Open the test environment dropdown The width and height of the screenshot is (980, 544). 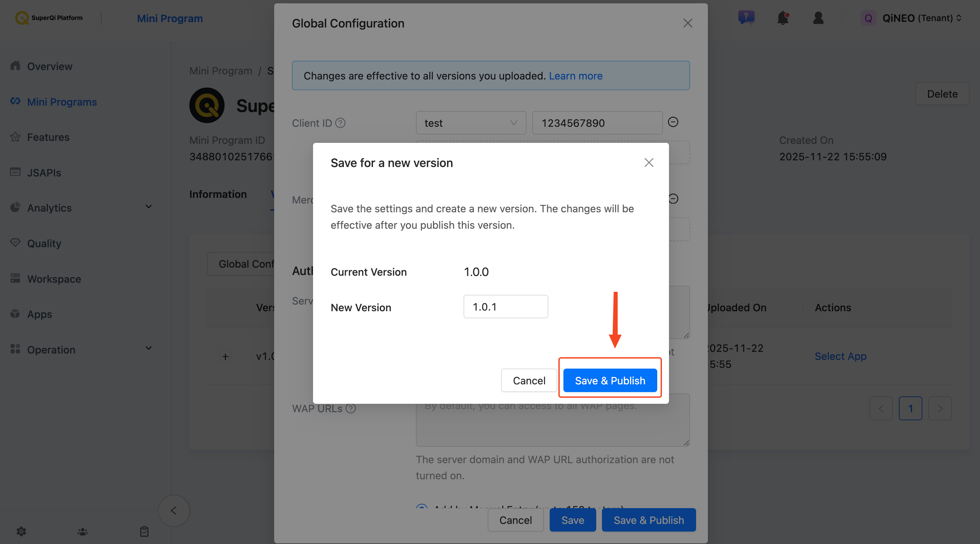[471, 122]
